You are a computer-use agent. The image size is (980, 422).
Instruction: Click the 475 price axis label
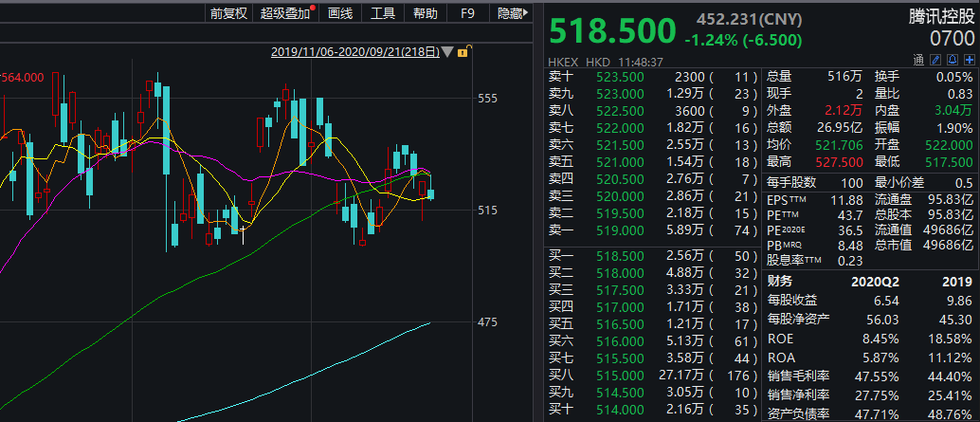(487, 322)
